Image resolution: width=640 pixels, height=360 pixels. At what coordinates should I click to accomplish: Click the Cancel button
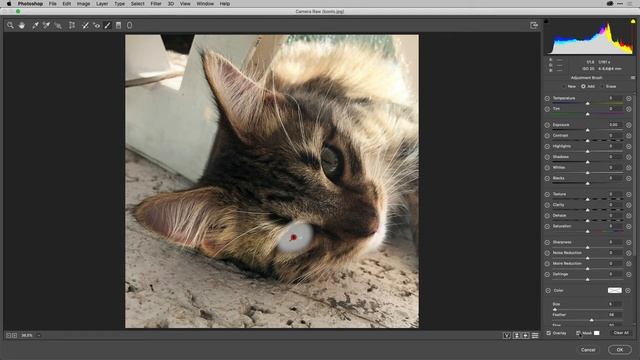pos(588,350)
